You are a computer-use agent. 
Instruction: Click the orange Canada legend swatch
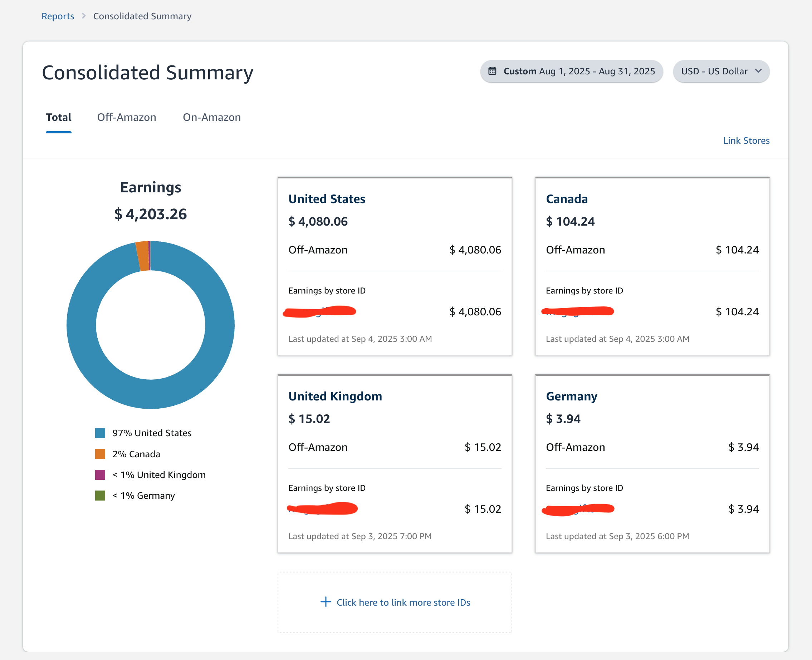coord(100,454)
